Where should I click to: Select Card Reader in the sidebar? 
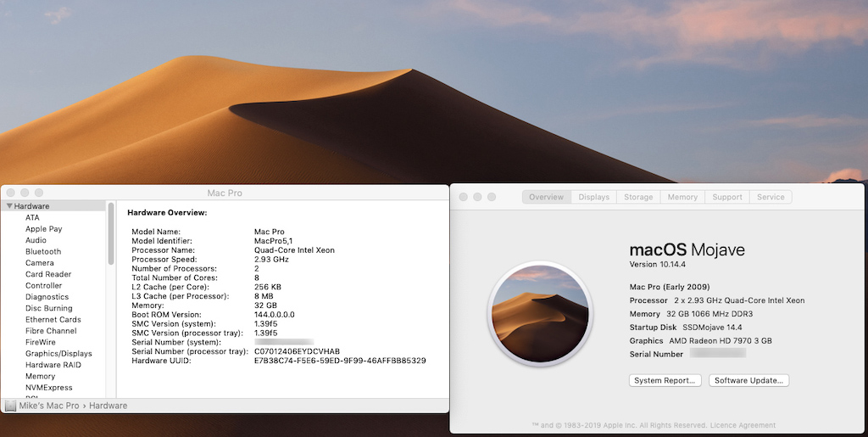[x=48, y=274]
